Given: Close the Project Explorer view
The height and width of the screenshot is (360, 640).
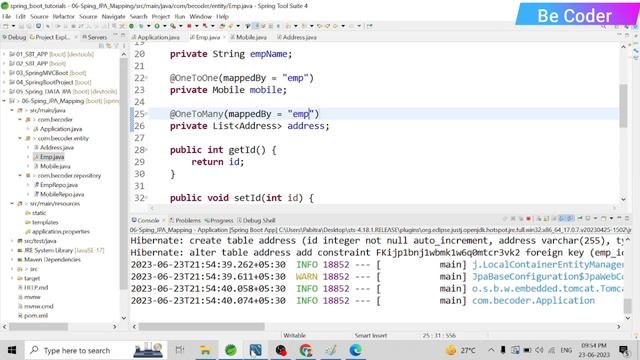Looking at the screenshot, I should click(x=76, y=37).
